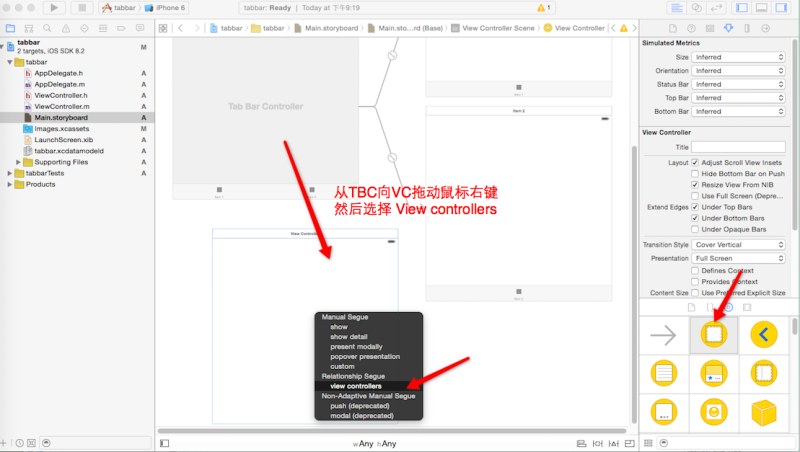The height and width of the screenshot is (452, 800).
Task: Select the Navigation Controller library object
Action: pos(764,335)
